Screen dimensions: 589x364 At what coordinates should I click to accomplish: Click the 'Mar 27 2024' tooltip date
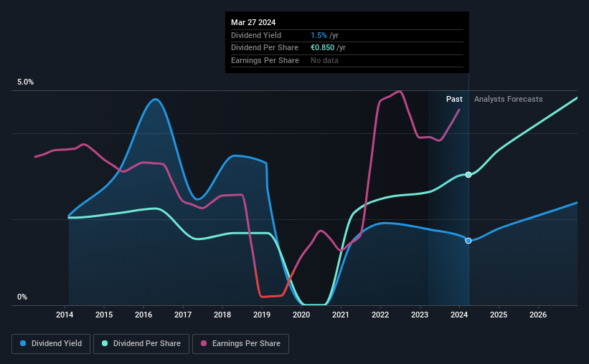point(253,22)
